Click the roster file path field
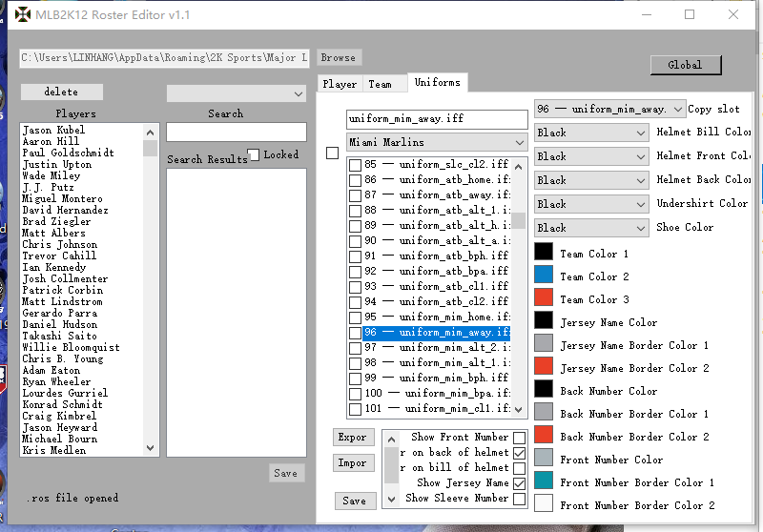Viewport: 763px width, 532px height. (164, 58)
